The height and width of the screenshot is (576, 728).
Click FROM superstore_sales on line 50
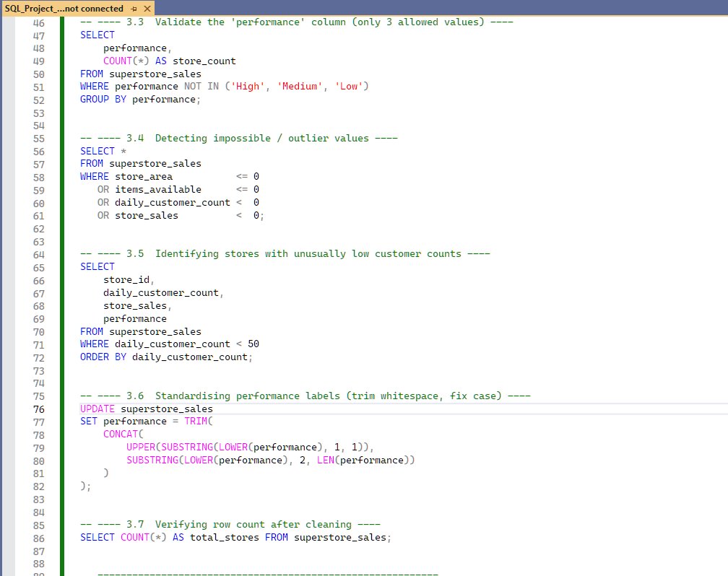point(141,74)
